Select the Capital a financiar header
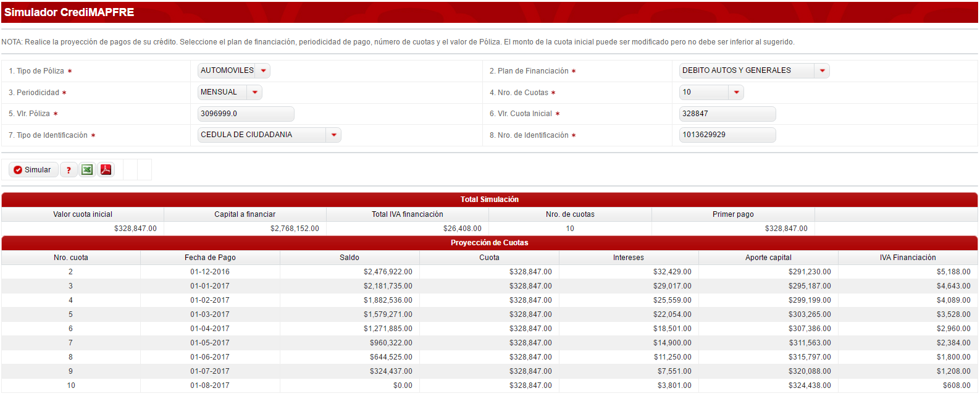980x396 pixels. [x=245, y=214]
